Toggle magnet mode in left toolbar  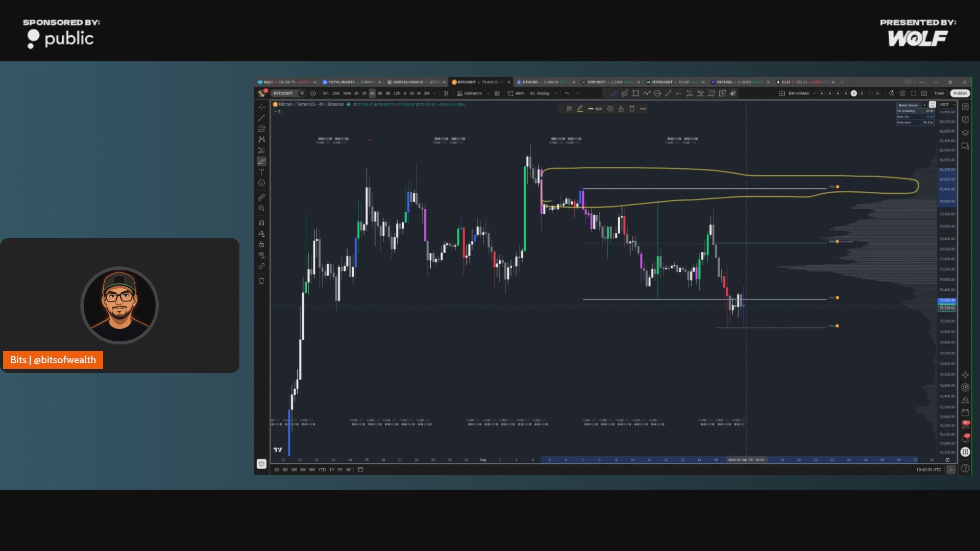261,222
